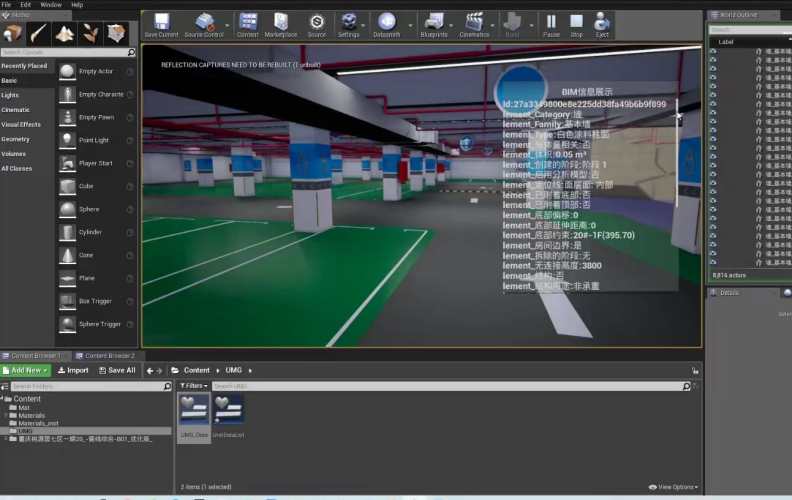Select Empty Actor in placement list
792x500 pixels.
tap(95, 72)
